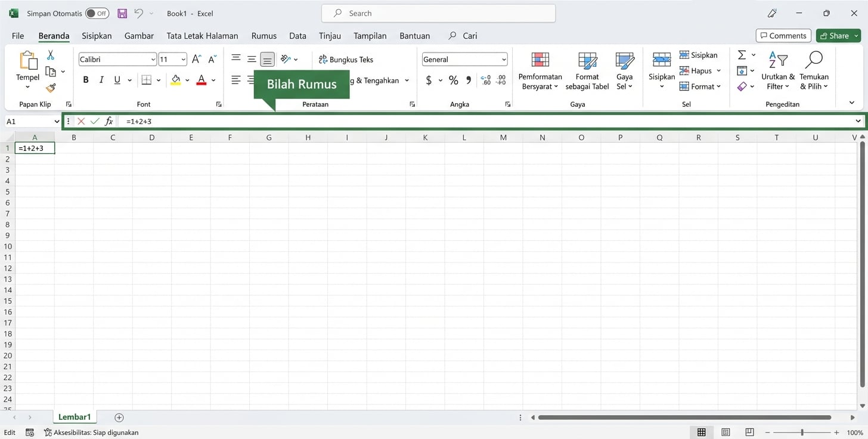Viewport: 868px width, 439px height.
Task: Switch to the Rumus ribbon tab
Action: 263,36
